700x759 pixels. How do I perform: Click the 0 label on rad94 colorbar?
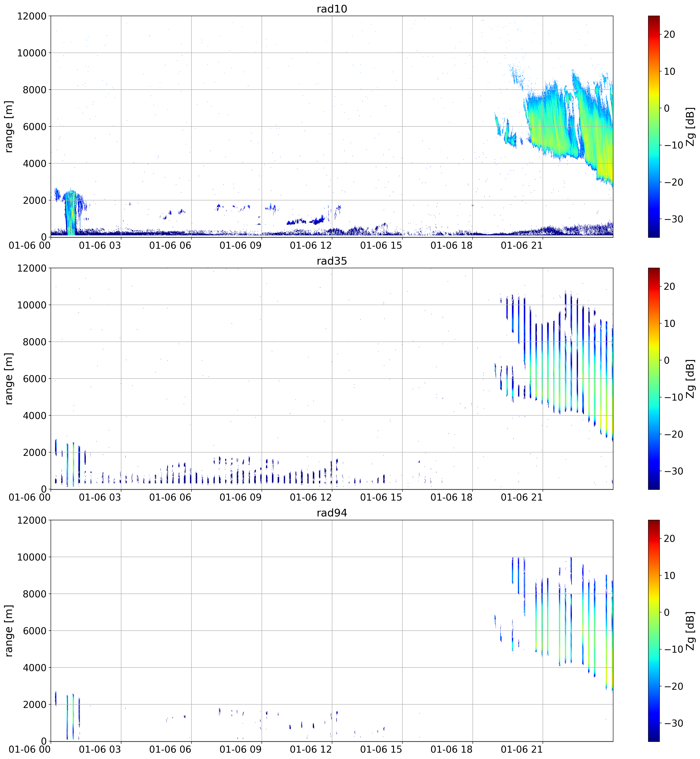tap(667, 612)
